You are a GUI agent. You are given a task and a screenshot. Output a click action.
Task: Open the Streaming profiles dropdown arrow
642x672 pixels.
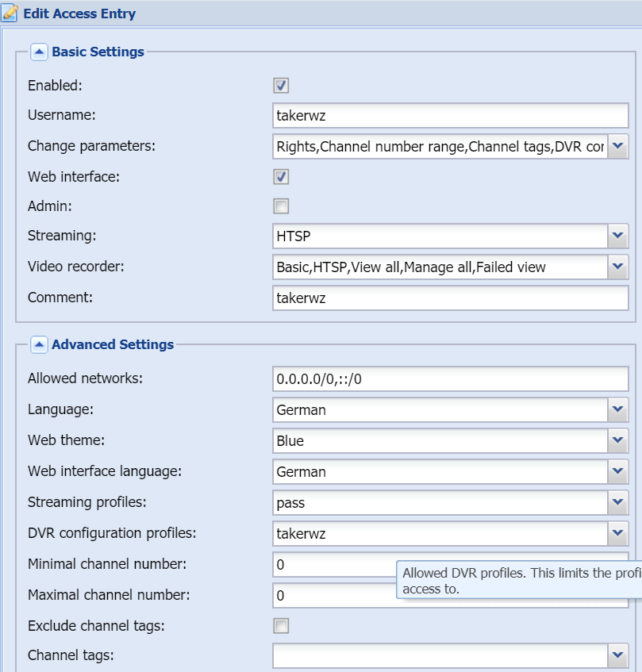point(618,502)
